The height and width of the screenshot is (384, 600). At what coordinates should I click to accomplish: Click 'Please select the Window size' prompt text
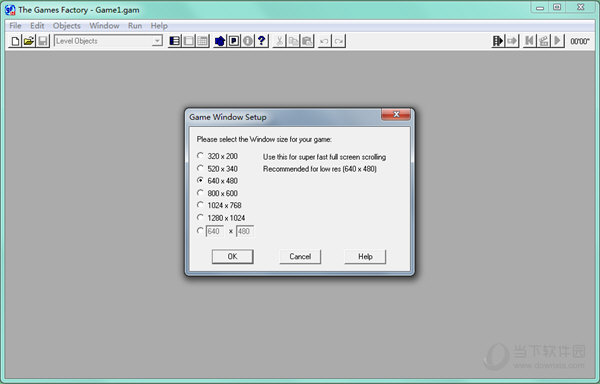coord(264,139)
